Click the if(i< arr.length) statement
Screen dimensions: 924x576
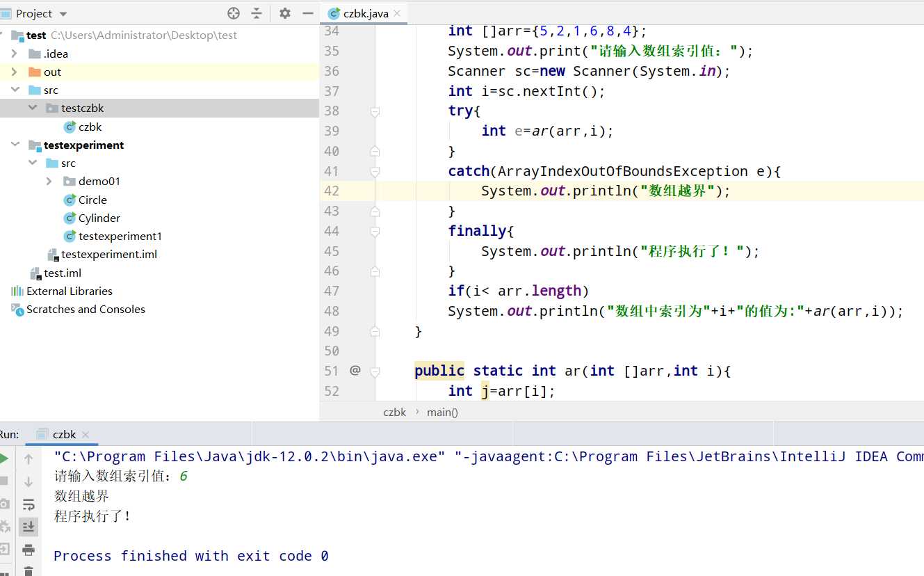click(519, 291)
